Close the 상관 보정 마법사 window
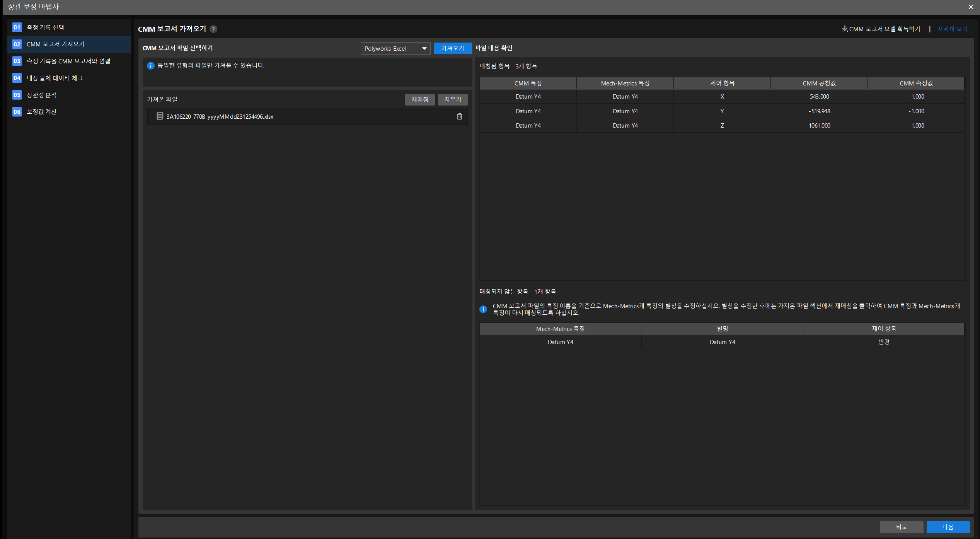This screenshot has width=980, height=539. (971, 7)
